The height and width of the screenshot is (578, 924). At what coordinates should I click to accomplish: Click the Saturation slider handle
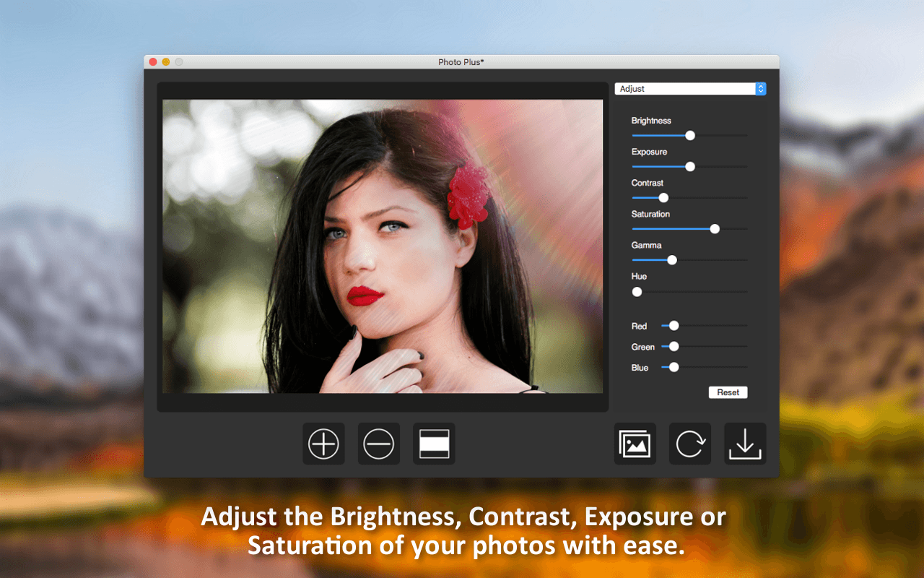click(714, 228)
